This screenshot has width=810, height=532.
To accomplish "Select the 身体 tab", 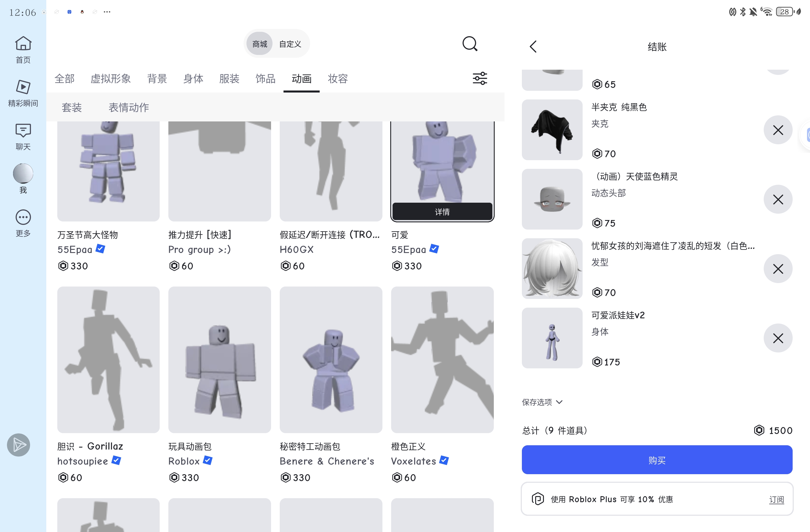I will click(x=193, y=79).
